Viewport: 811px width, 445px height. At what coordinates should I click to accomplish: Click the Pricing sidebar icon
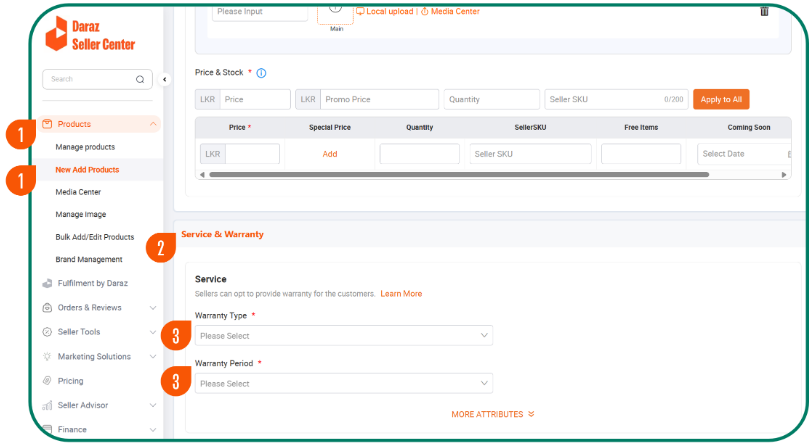coord(47,381)
